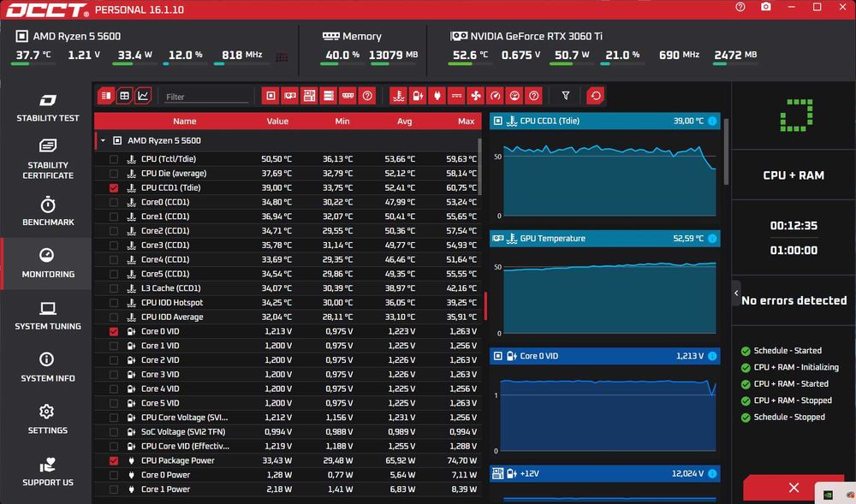856x504 pixels.
Task: Toggle temperature sensor type filter
Action: tap(399, 96)
